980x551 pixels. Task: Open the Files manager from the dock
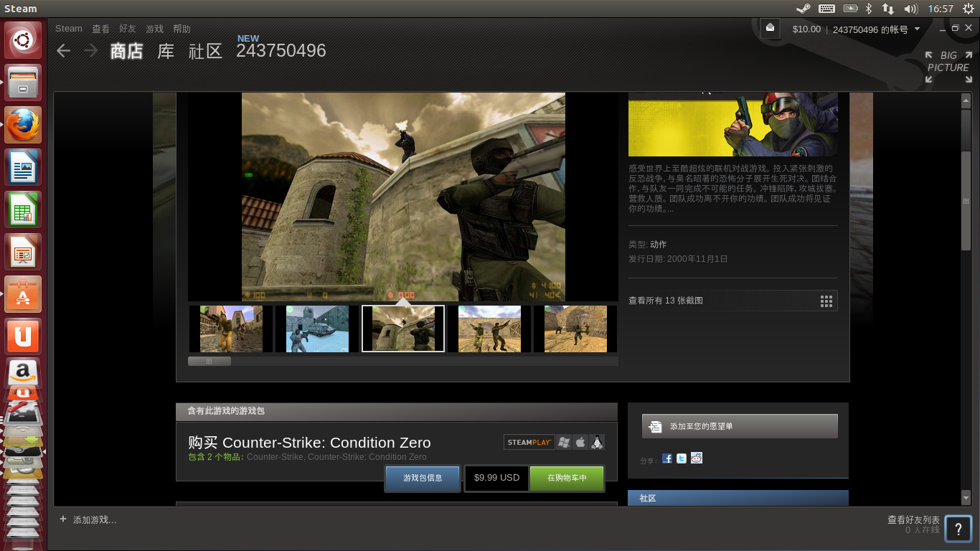23,83
